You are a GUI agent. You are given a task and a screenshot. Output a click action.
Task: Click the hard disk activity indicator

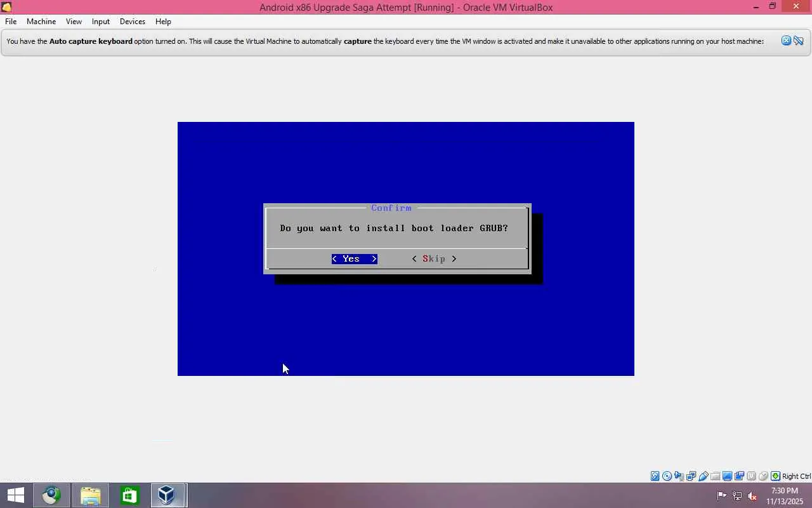pyautogui.click(x=655, y=476)
